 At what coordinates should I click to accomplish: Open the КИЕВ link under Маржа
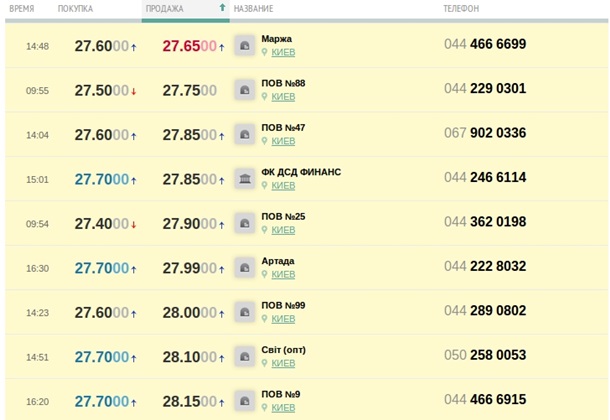[283, 53]
